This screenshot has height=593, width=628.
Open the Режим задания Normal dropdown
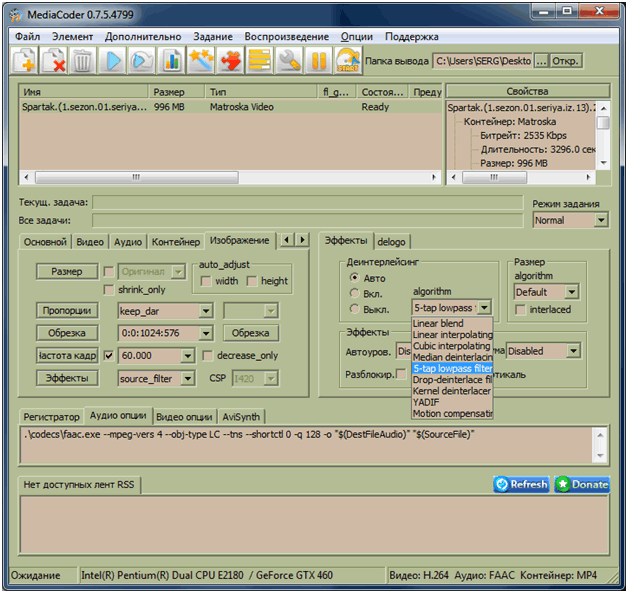(x=600, y=220)
